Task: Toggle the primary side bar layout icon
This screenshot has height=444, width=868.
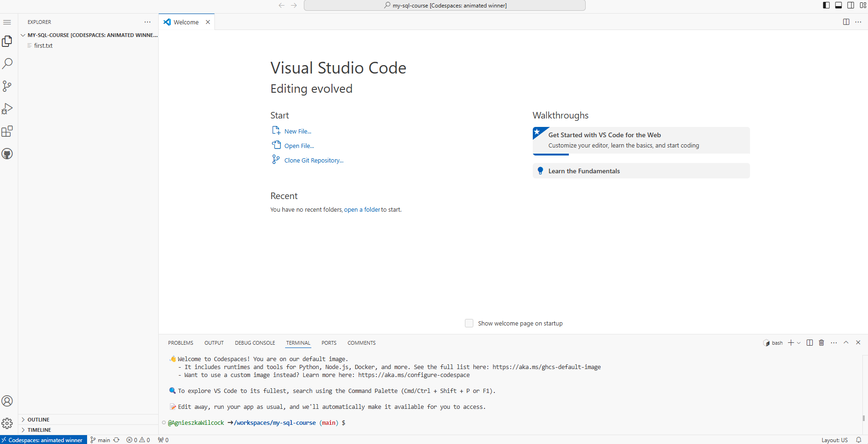Action: click(x=826, y=5)
